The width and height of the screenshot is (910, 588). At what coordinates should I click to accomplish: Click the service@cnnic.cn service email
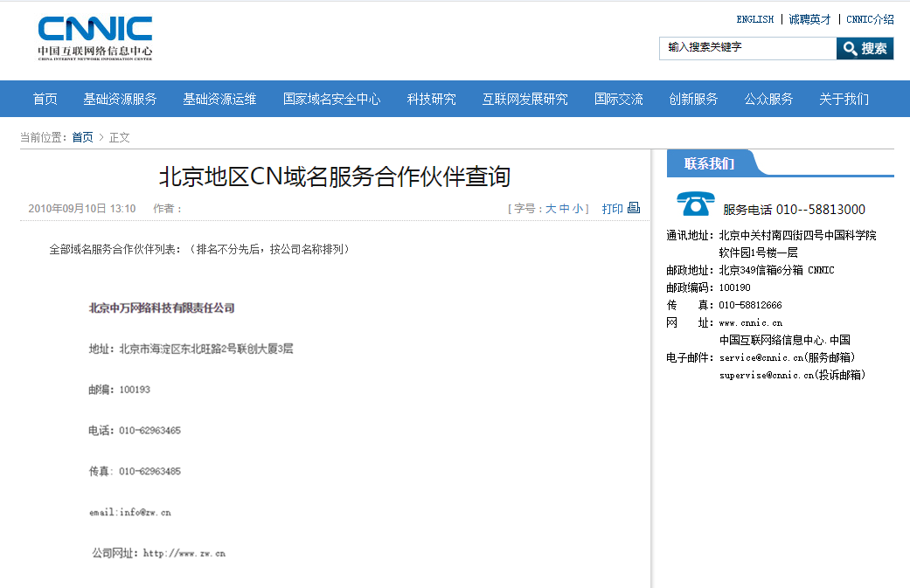(x=787, y=358)
